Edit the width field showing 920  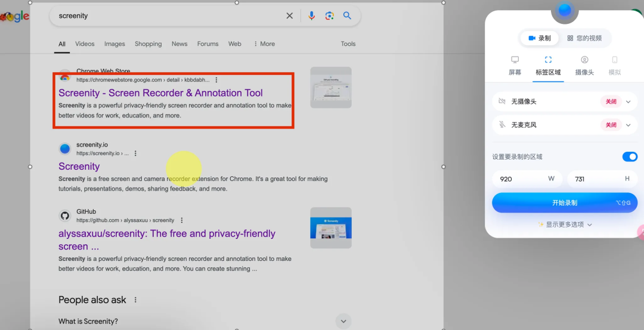pos(527,179)
